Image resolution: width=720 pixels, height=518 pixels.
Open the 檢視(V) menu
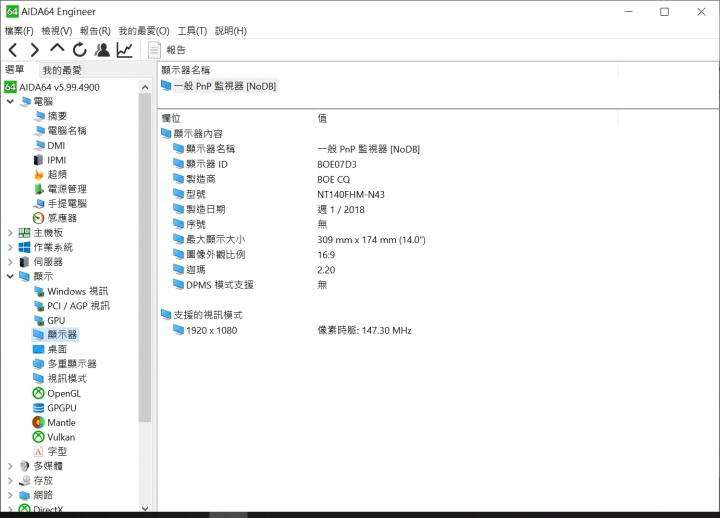coord(57,31)
